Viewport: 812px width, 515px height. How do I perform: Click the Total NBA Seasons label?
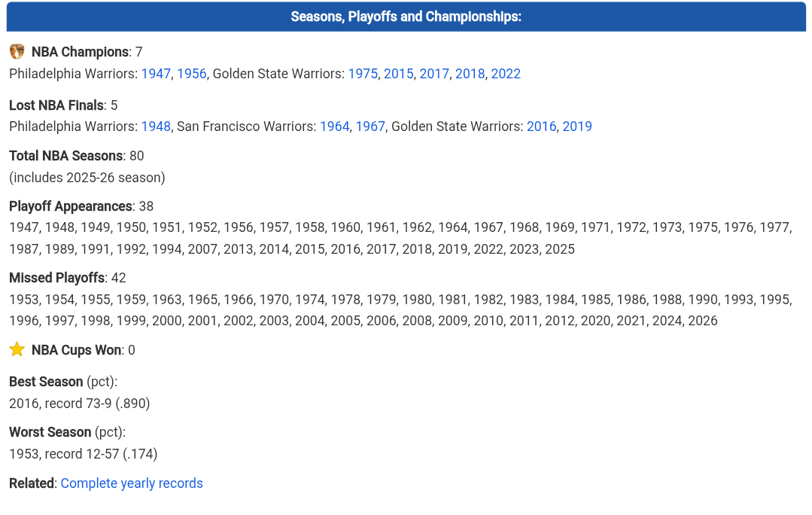[65, 155]
